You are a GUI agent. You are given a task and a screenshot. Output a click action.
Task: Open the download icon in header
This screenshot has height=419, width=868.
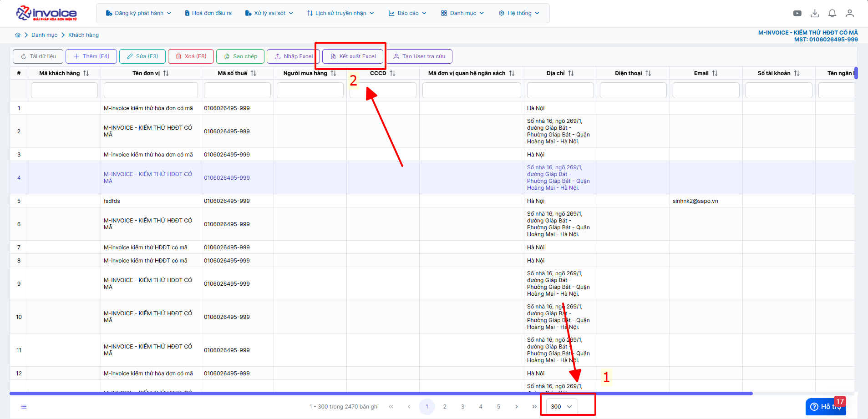tap(815, 13)
